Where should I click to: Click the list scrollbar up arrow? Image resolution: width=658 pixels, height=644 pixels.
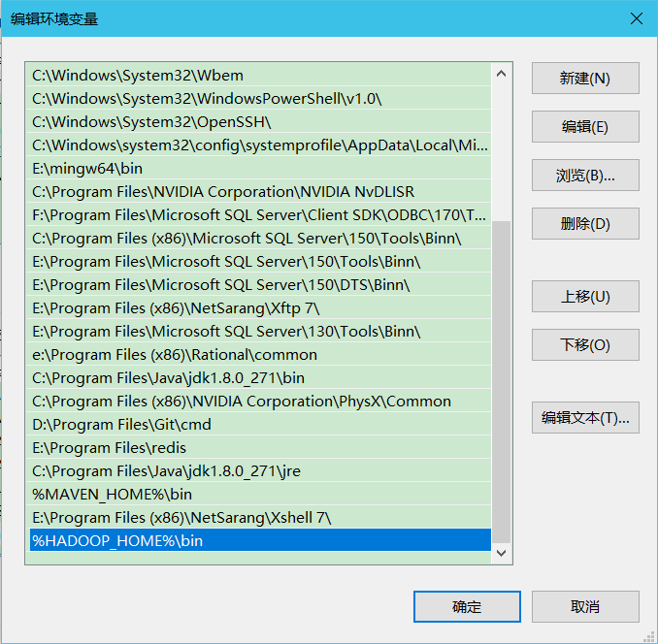pyautogui.click(x=501, y=75)
